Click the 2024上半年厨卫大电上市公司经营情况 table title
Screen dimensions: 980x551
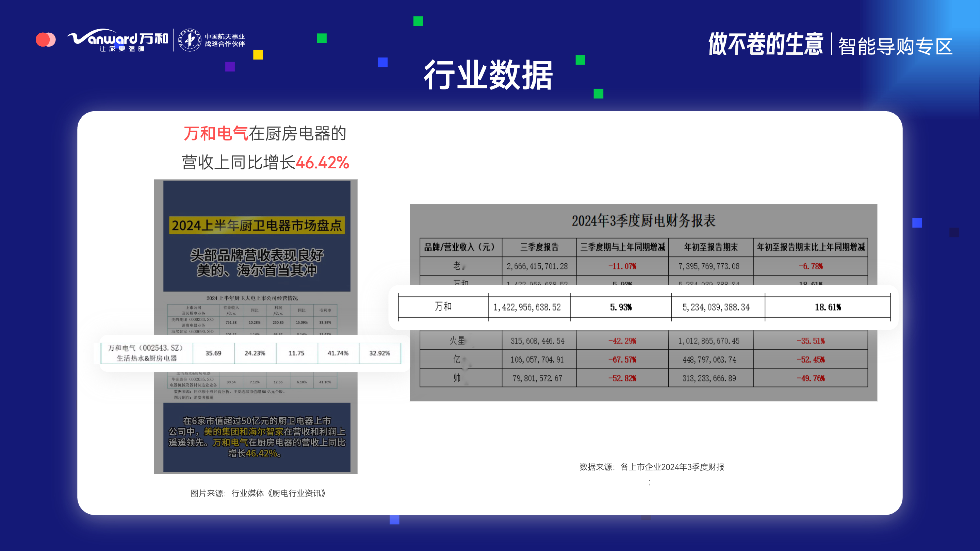click(252, 298)
